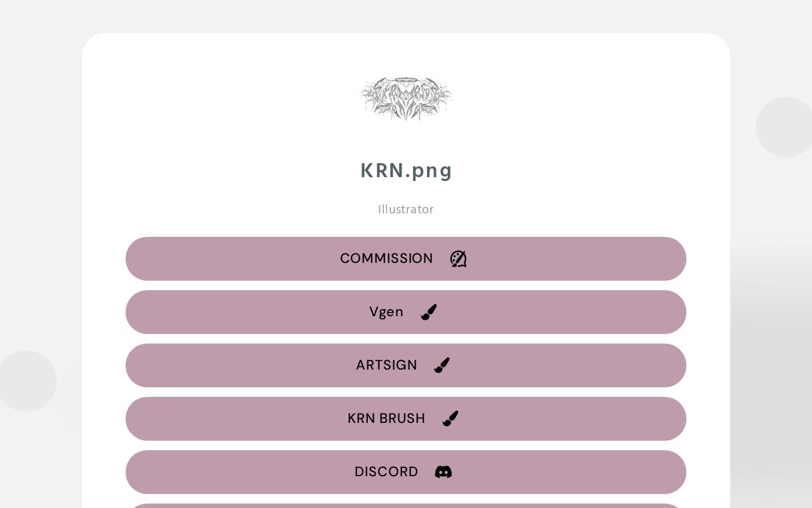Click the Discord face icon inside its button

[x=443, y=472]
